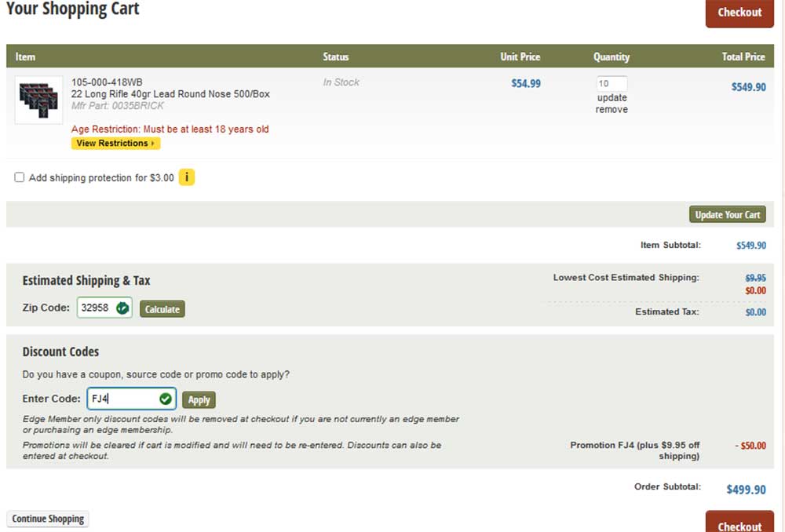
Task: Click the product SKU 105-000-418WB
Action: (x=107, y=82)
